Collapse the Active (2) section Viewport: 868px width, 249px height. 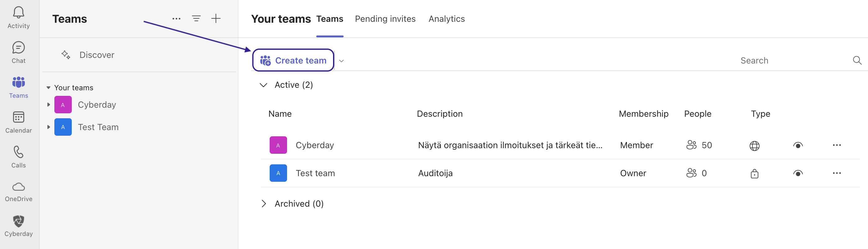click(263, 85)
